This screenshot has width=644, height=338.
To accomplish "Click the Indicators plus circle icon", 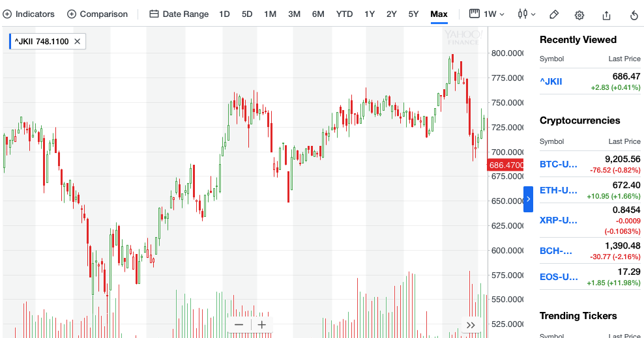I will pyautogui.click(x=7, y=14).
